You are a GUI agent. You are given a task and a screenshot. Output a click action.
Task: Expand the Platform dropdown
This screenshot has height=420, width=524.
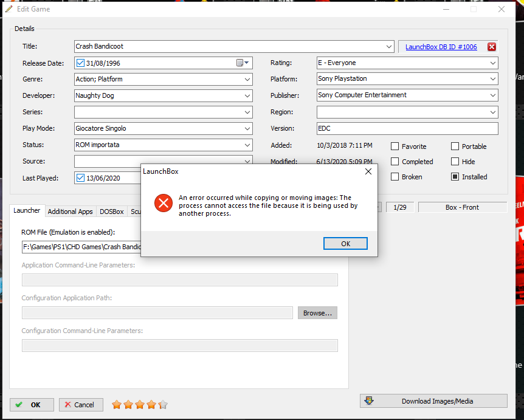[493, 79]
